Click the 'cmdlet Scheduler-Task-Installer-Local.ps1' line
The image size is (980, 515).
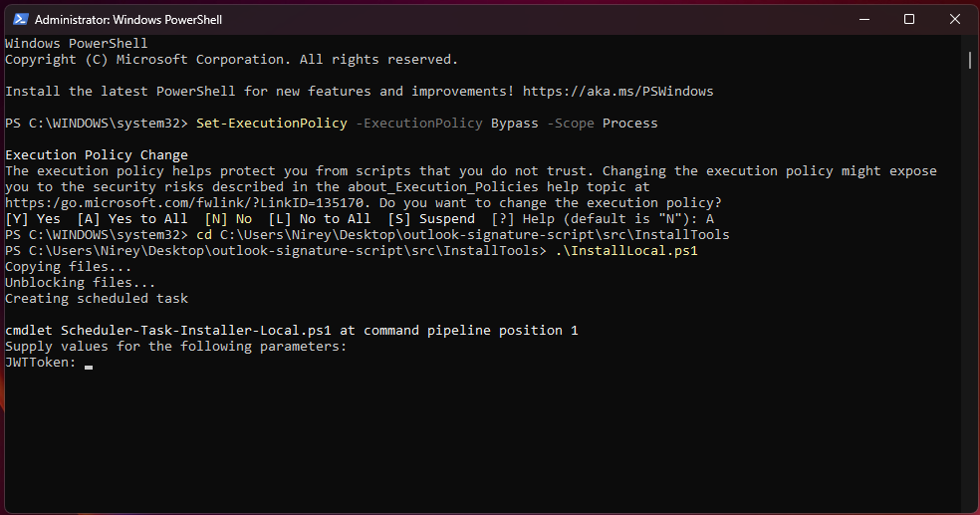pos(292,330)
